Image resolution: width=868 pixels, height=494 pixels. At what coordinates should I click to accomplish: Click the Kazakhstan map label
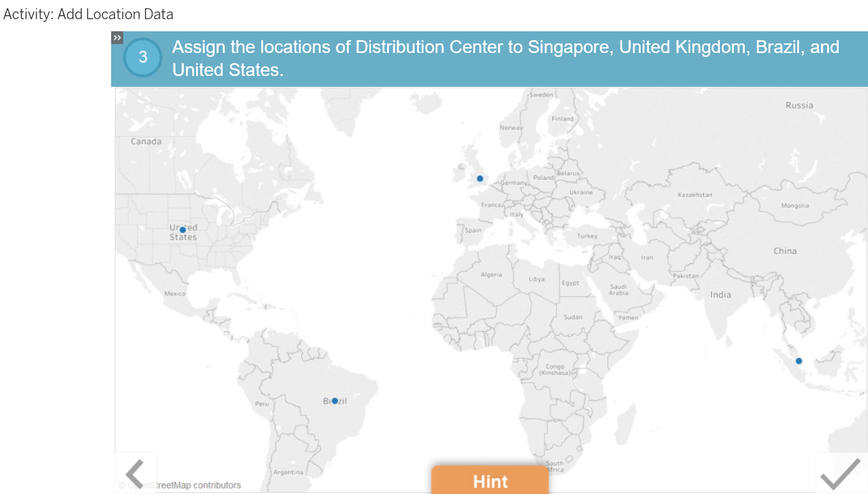coord(695,195)
